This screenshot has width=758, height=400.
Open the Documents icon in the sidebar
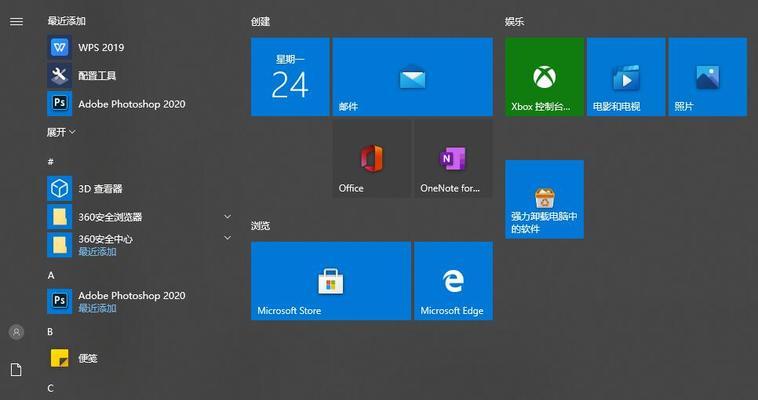pyautogui.click(x=16, y=370)
